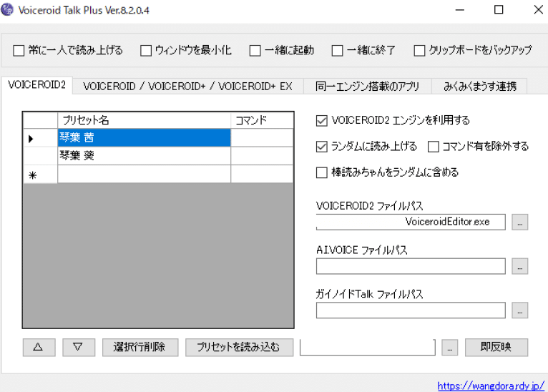Switch to みくみくまうす連携 tab
The image size is (548, 392).
click(x=479, y=87)
